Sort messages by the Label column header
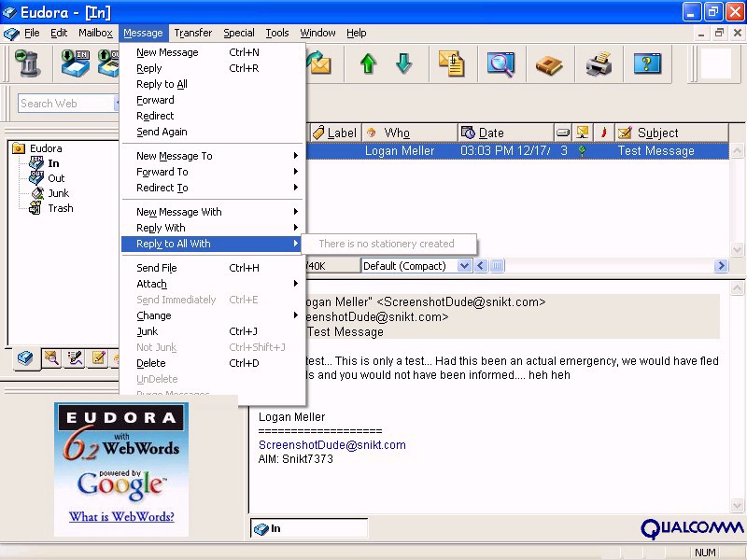The height and width of the screenshot is (560, 747). [335, 133]
